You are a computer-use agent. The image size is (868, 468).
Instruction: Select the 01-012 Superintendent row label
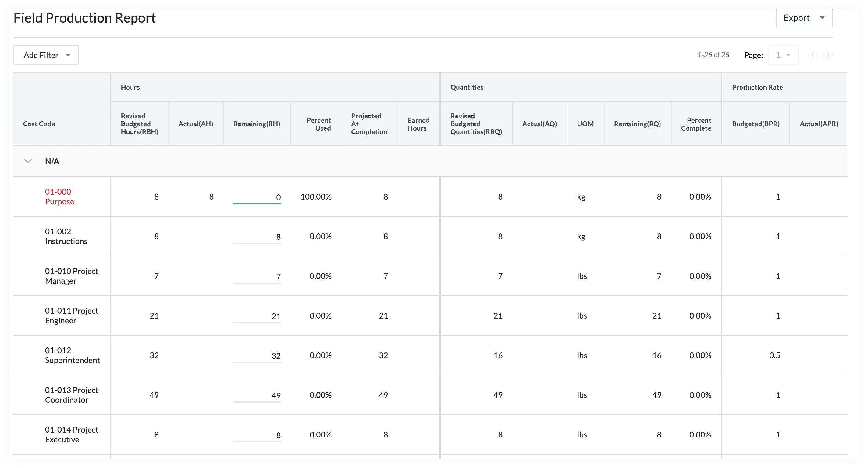coord(73,355)
